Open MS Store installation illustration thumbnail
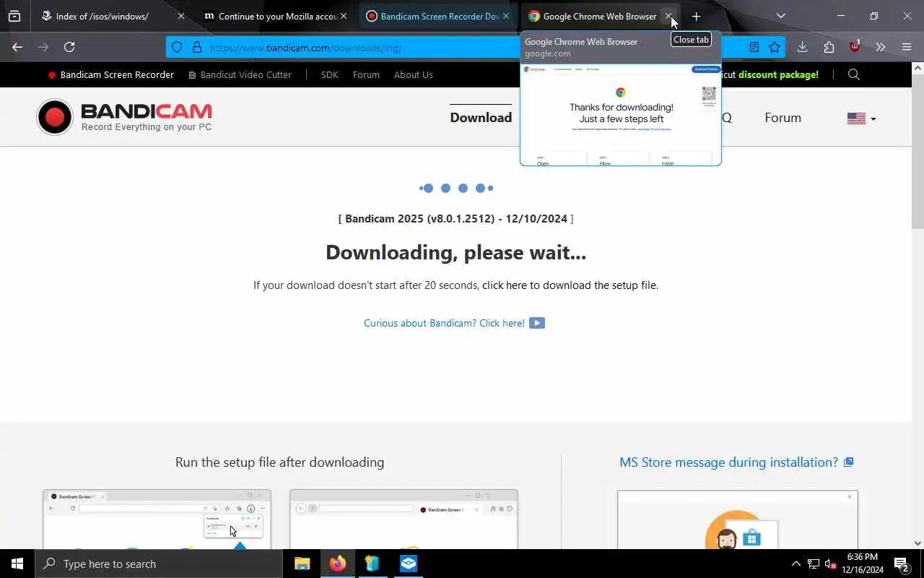 [738, 519]
